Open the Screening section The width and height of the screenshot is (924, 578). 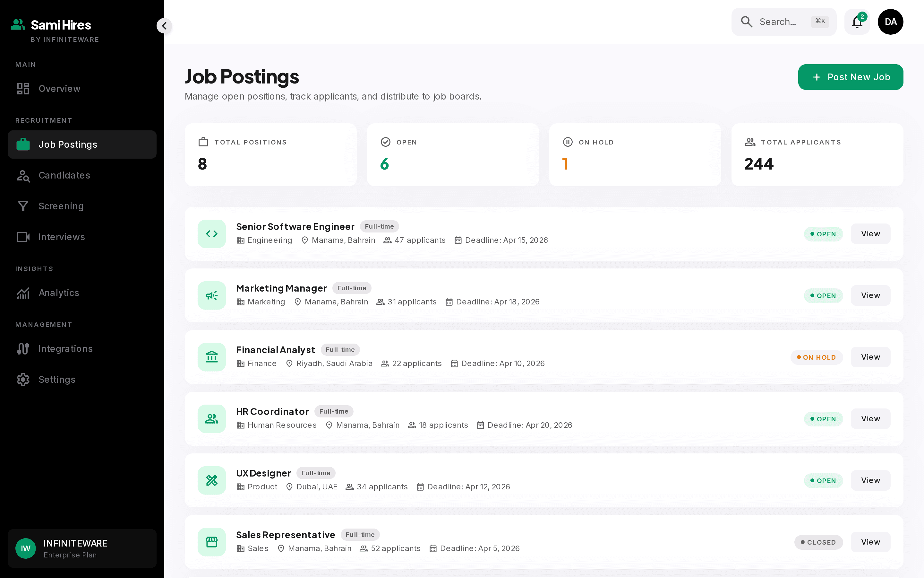pyautogui.click(x=82, y=206)
